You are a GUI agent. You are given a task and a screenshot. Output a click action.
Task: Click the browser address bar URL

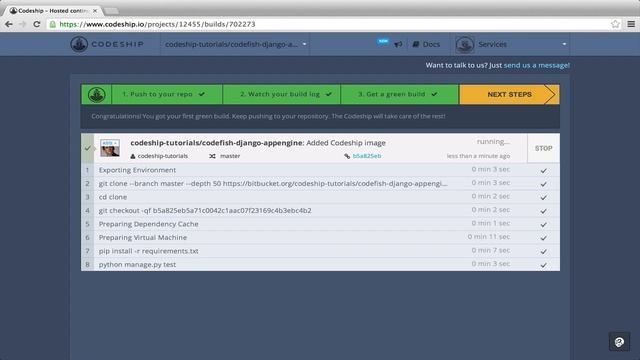tap(157, 24)
